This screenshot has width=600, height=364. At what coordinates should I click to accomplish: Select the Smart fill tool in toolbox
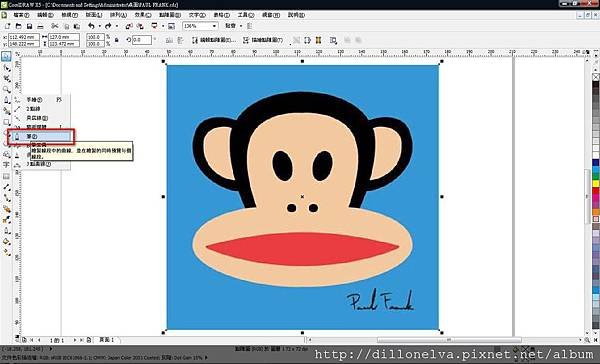coord(6,111)
